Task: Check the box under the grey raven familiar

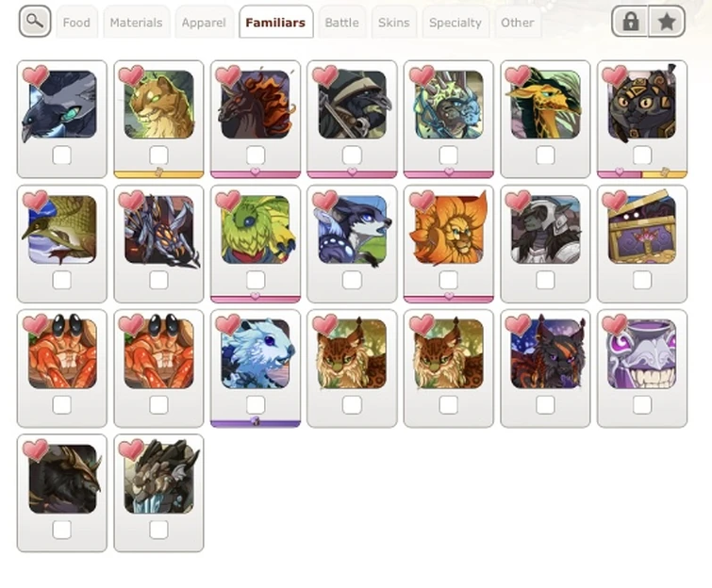Action: [x=61, y=155]
